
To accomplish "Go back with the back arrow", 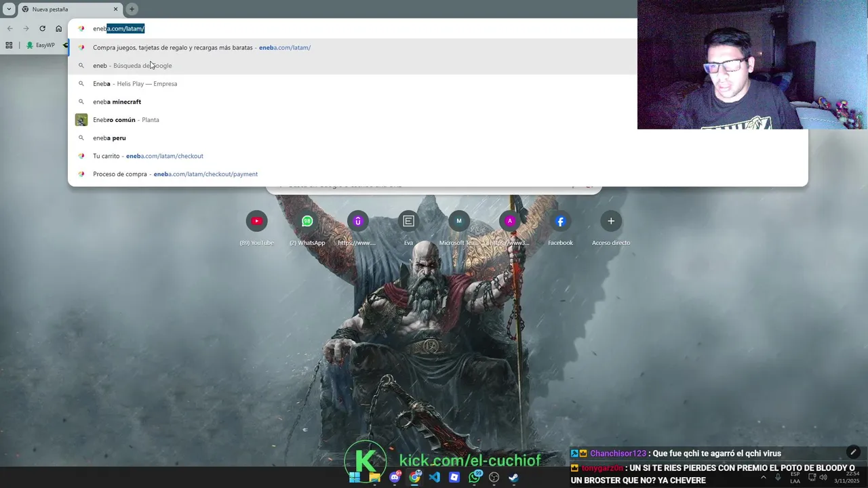I will click(x=9, y=28).
